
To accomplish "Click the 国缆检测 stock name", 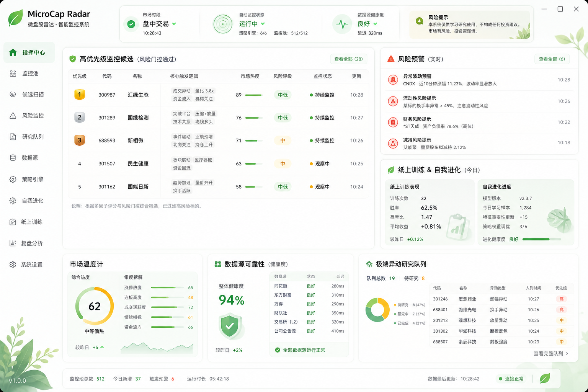I will [x=138, y=118].
